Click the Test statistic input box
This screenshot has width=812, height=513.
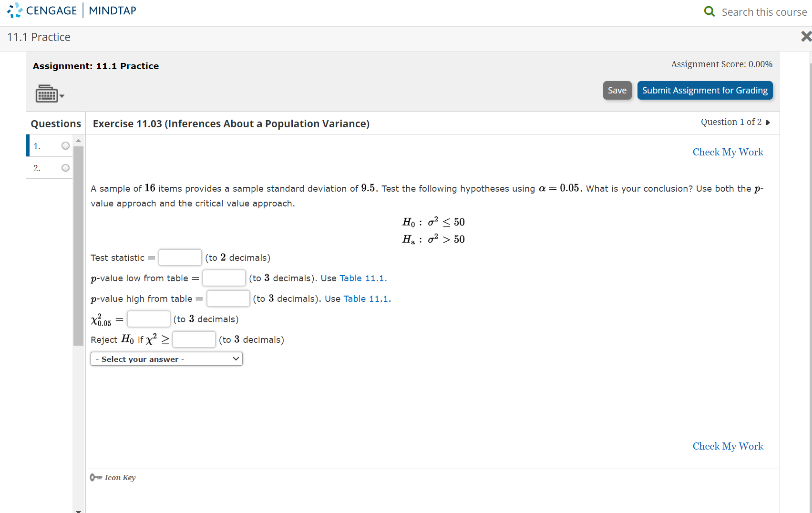click(x=180, y=257)
